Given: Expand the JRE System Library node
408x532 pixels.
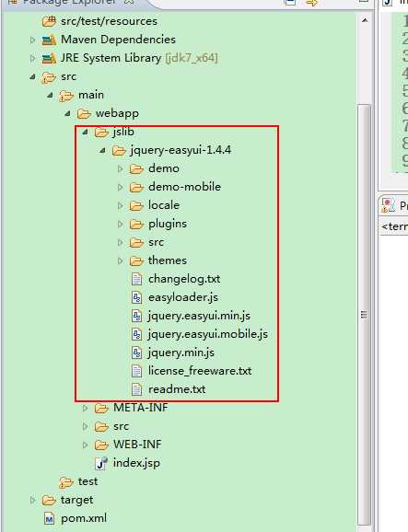Looking at the screenshot, I should coord(32,58).
